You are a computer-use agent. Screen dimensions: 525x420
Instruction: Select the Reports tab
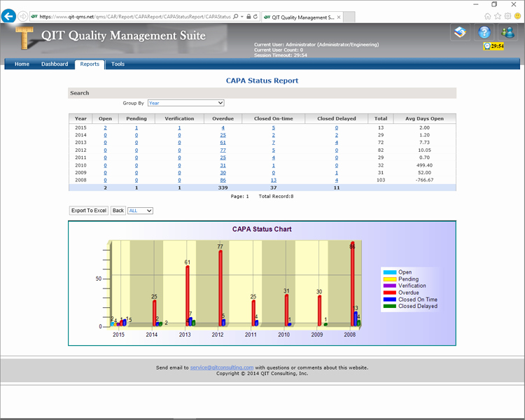(90, 64)
